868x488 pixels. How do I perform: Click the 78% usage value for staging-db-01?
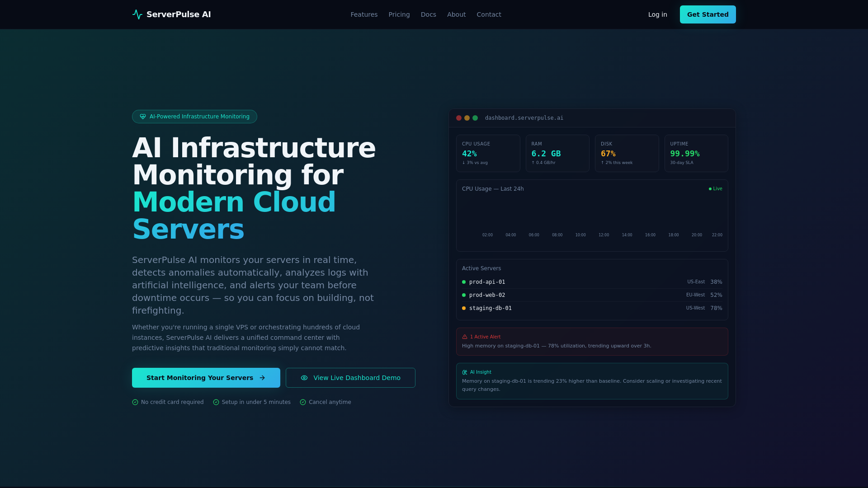(716, 308)
